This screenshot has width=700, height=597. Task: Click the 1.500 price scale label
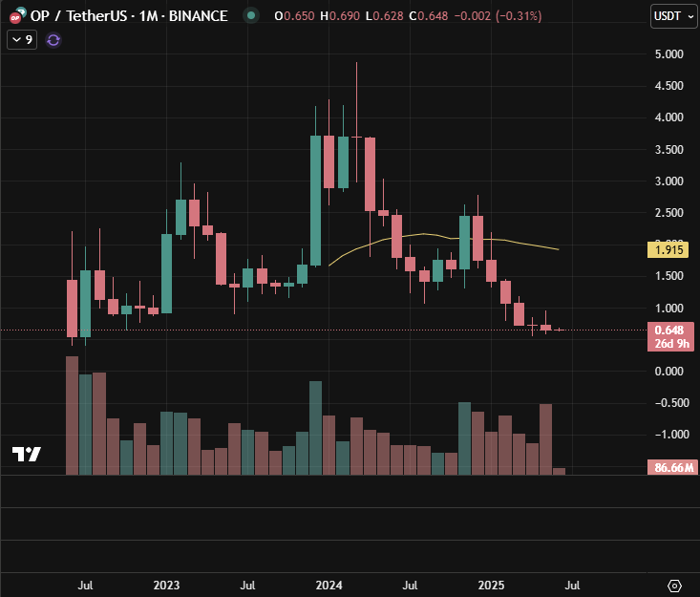[668, 276]
